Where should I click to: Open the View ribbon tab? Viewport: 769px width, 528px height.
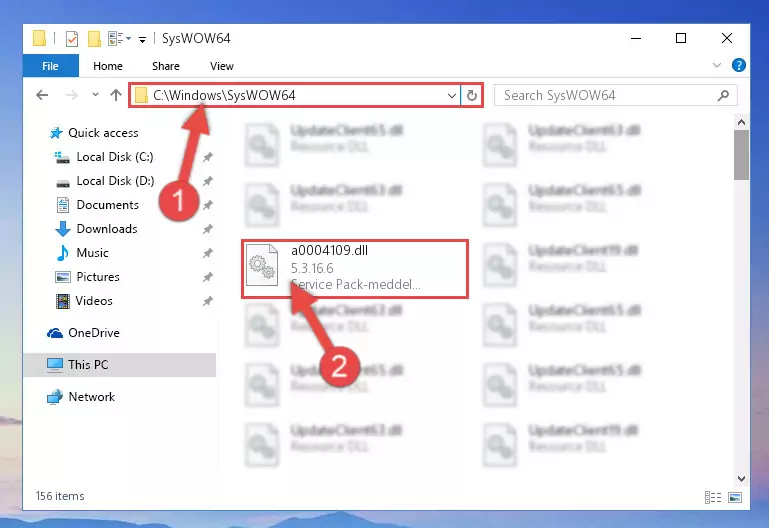[x=222, y=66]
